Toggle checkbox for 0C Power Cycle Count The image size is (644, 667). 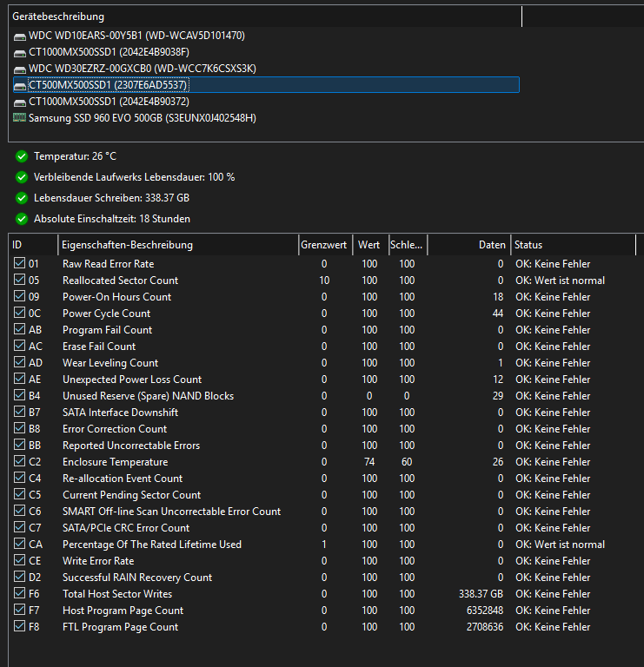[19, 313]
